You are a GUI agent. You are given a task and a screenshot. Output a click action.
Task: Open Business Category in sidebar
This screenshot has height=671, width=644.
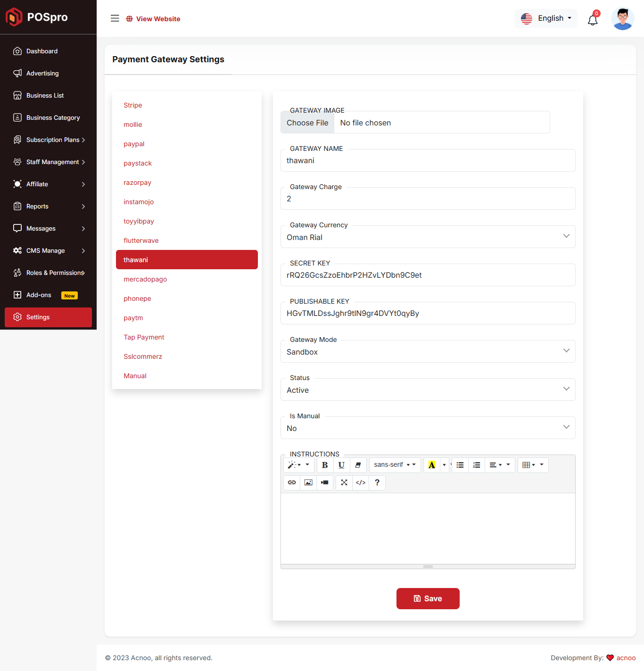(48, 117)
